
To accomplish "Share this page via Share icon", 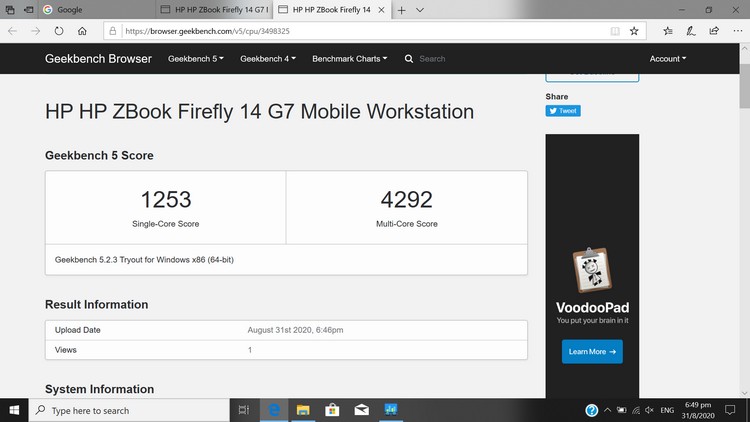I will (x=714, y=31).
